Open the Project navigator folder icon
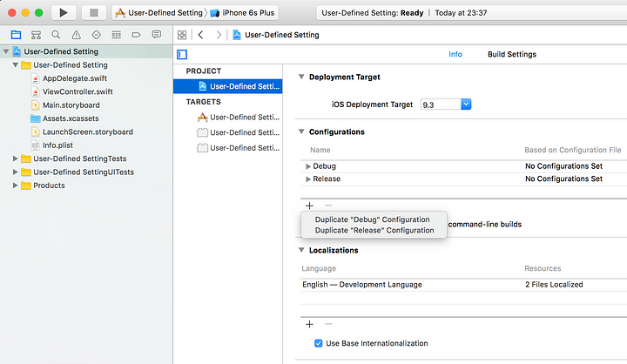Viewport: 627px width, 364px height. pos(16,35)
